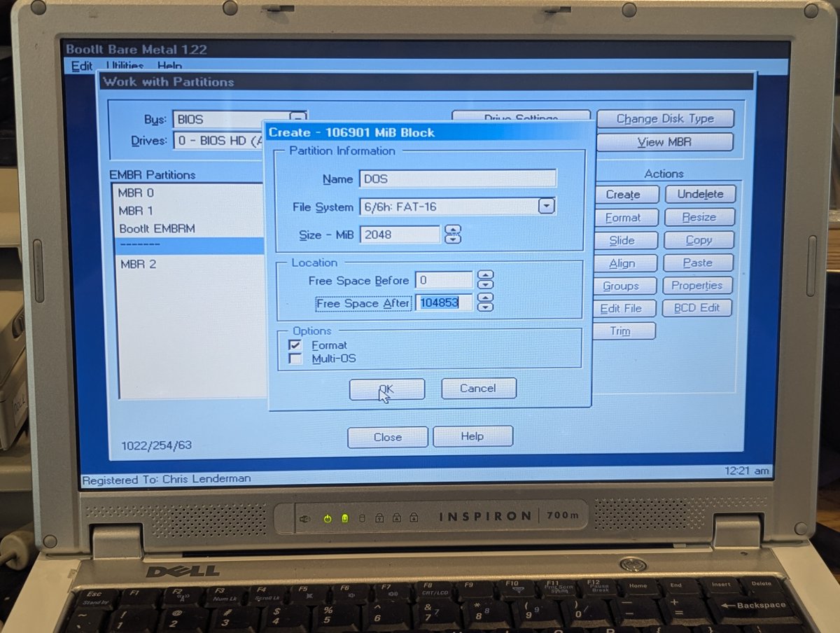Viewport: 840px width, 633px height.
Task: Open the Edit menu
Action: point(82,66)
